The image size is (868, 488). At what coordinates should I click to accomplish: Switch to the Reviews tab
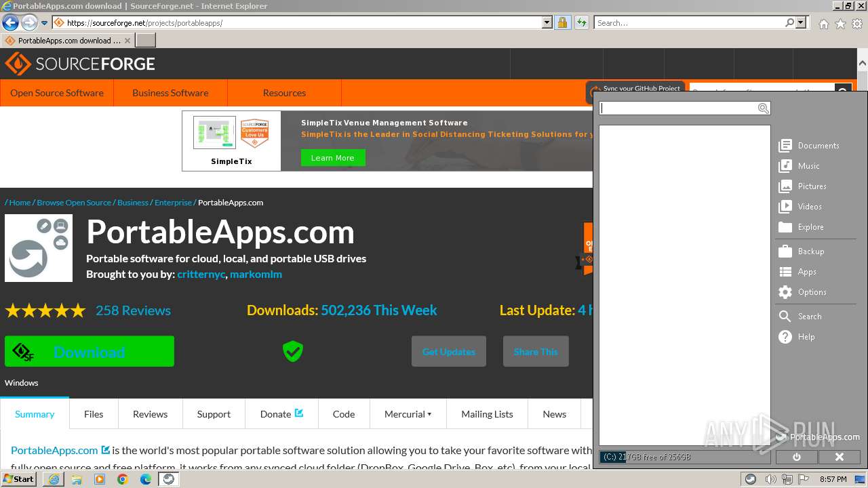pyautogui.click(x=150, y=414)
